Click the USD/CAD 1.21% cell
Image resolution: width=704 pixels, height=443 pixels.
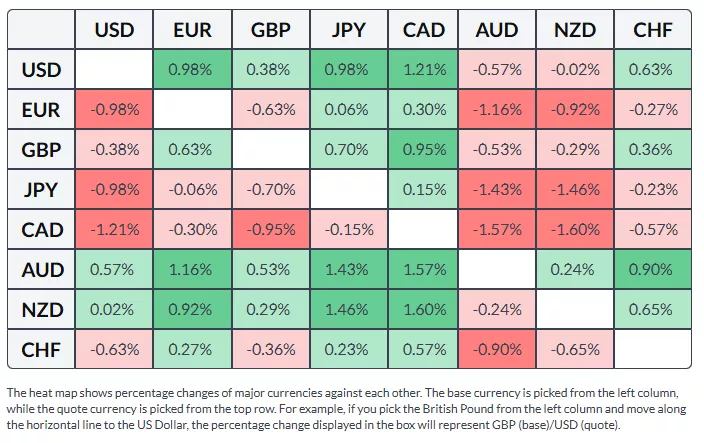(424, 70)
